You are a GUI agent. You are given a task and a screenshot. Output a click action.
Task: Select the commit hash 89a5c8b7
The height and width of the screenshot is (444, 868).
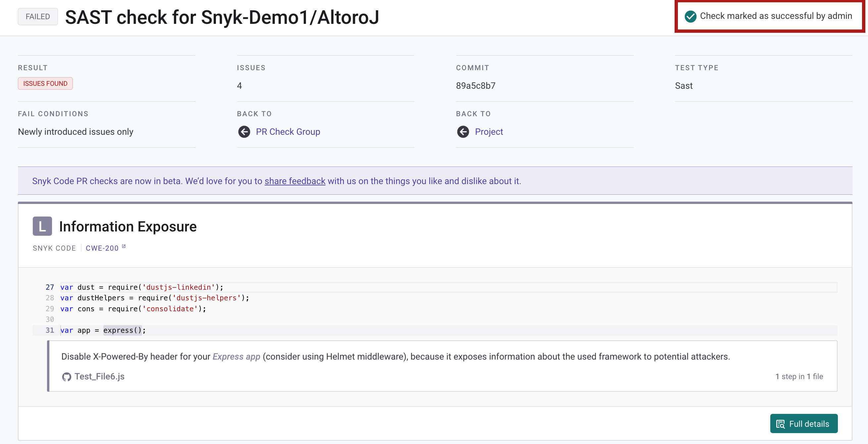pos(476,85)
